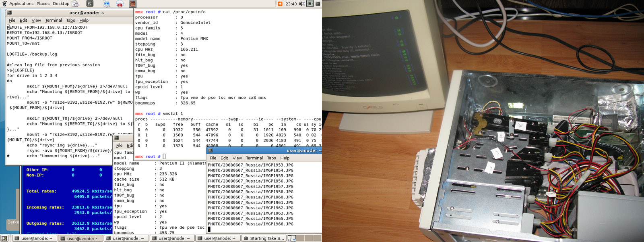Image resolution: width=644 pixels, height=242 pixels.
Task: Expand the Places menu
Action: (43, 4)
